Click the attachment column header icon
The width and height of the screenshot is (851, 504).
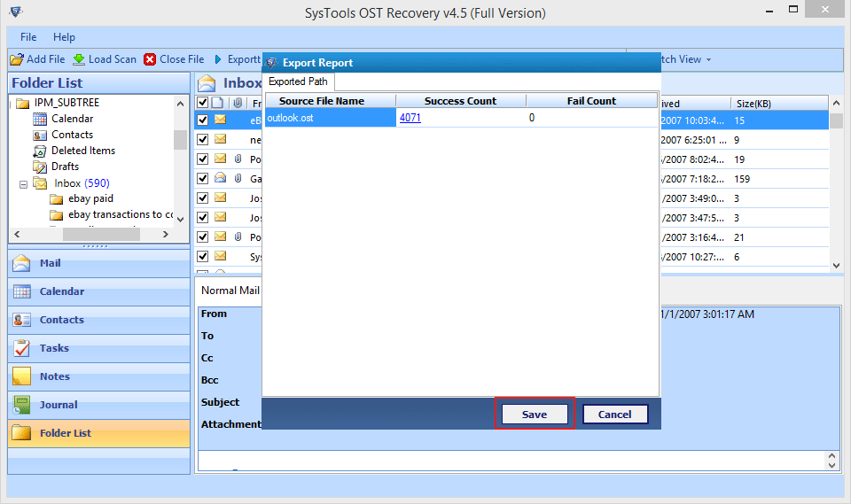pos(238,103)
